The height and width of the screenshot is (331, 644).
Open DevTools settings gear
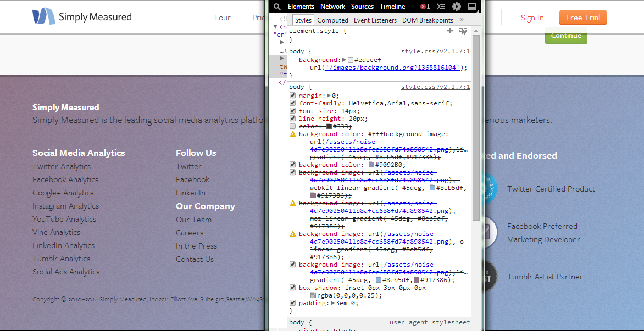click(x=456, y=7)
